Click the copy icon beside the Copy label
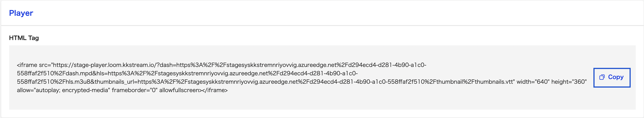 tap(602, 77)
